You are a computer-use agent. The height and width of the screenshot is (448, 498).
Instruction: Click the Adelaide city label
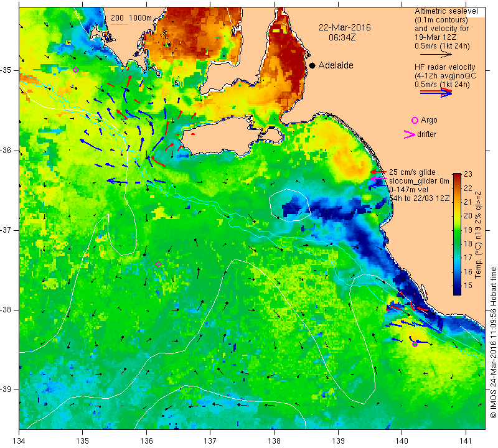[x=336, y=65]
